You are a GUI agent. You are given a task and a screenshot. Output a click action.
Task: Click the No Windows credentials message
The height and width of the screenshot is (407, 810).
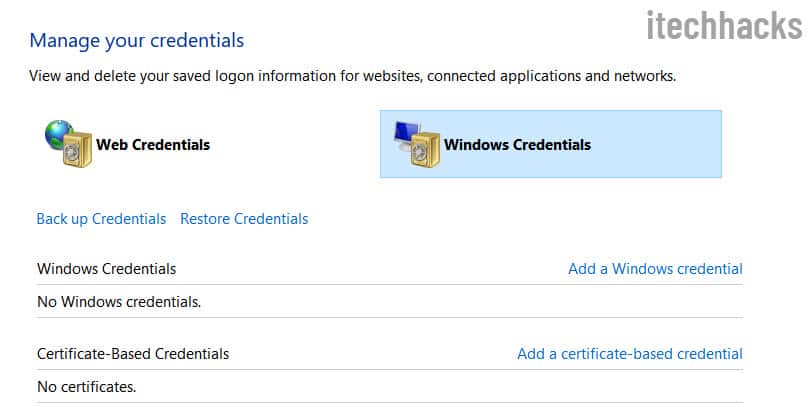[119, 300]
